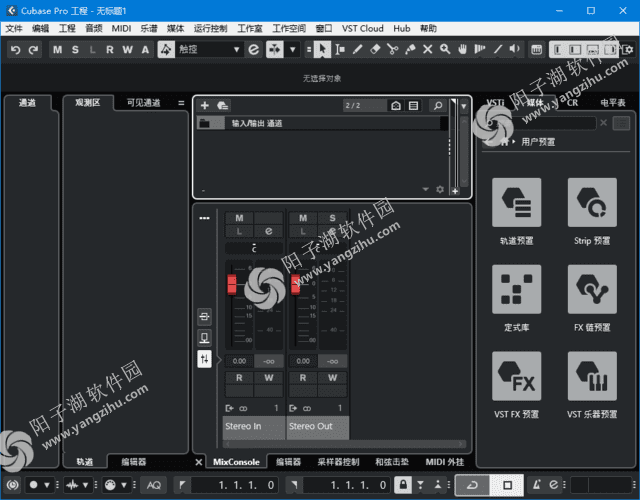Click the Redo arrow in toolbar

pyautogui.click(x=33, y=49)
